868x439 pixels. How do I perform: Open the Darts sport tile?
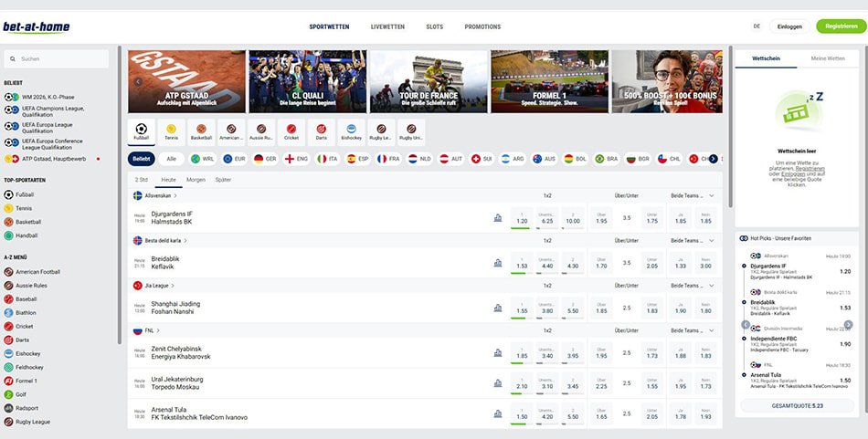click(x=321, y=132)
